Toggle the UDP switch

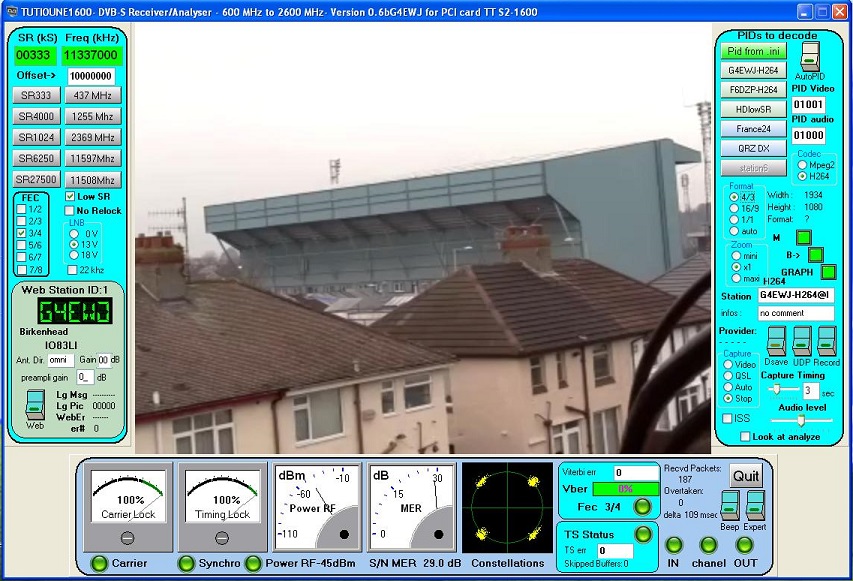coord(801,340)
